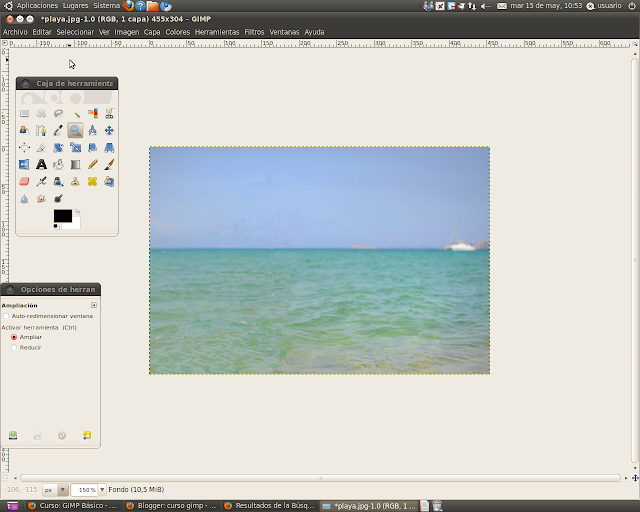
Task: Click the horizontal scrollbar below the canvas
Action: pos(320,478)
